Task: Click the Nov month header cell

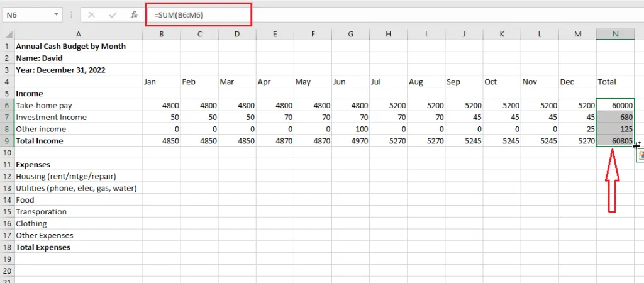Action: [x=539, y=82]
